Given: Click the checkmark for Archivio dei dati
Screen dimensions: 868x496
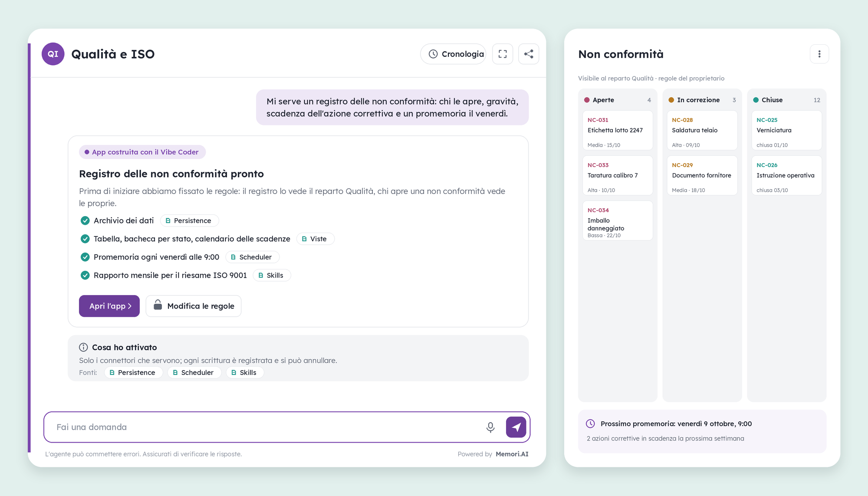Looking at the screenshot, I should click(85, 220).
